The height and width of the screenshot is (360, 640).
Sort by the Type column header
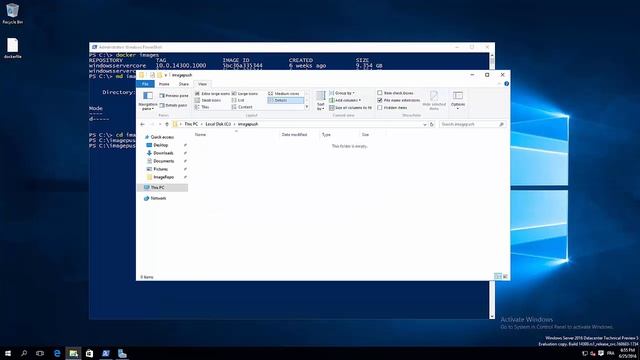click(326, 134)
